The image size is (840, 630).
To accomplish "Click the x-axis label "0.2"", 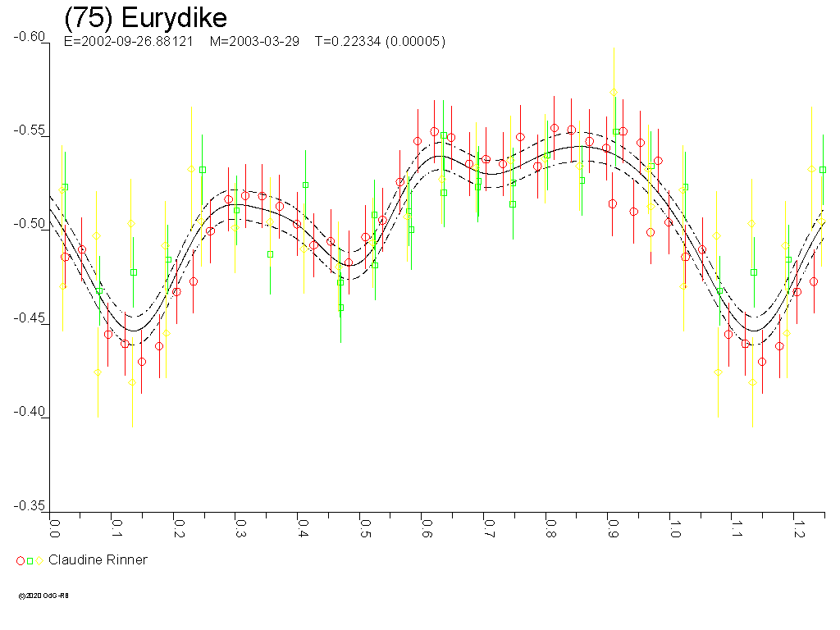I will coord(179,527).
